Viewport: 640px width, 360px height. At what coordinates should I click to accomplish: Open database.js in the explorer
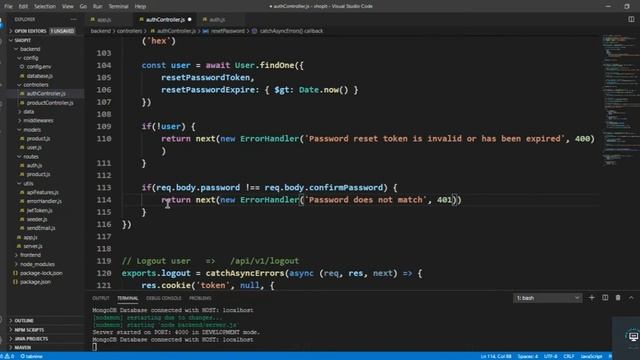coord(40,76)
